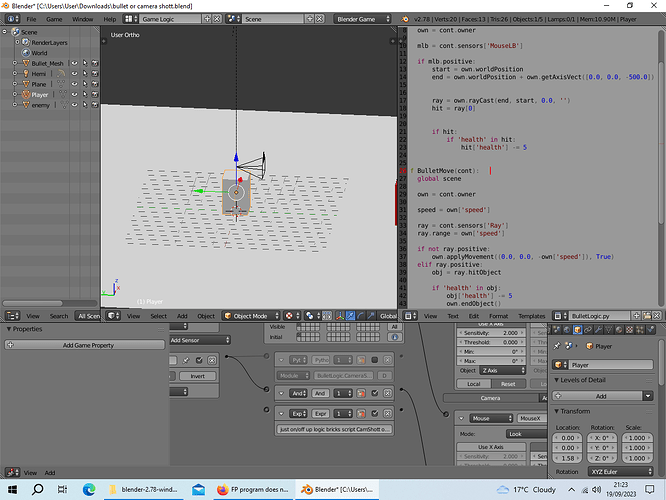This screenshot has width=666, height=500.
Task: Select the Object properties cube tab
Action: coord(578,330)
